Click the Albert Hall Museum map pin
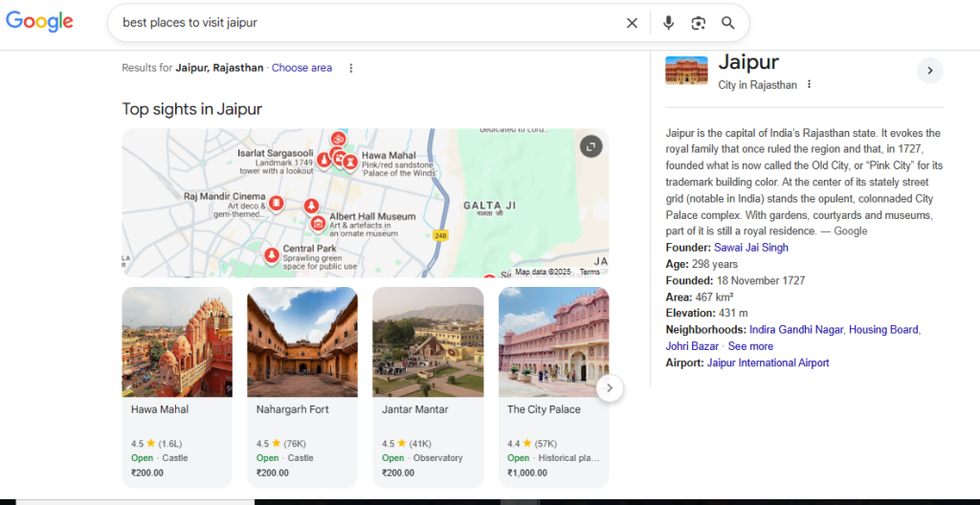This screenshot has height=505, width=980. pos(318,224)
